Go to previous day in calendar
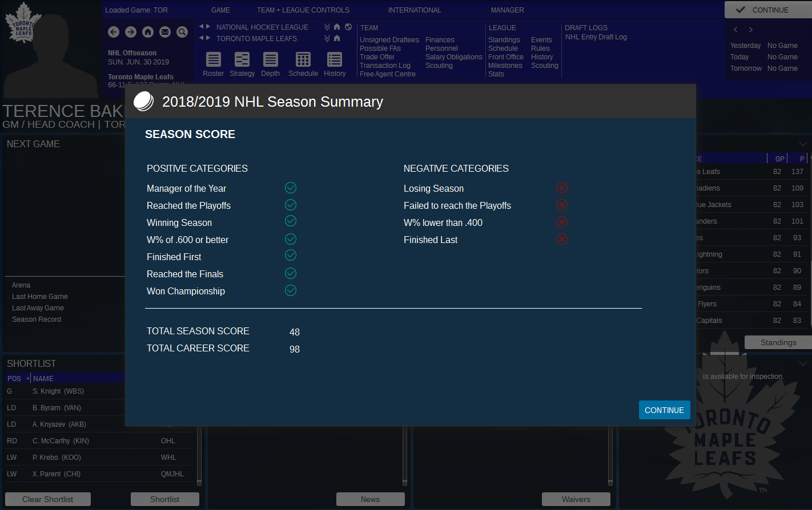 735,30
